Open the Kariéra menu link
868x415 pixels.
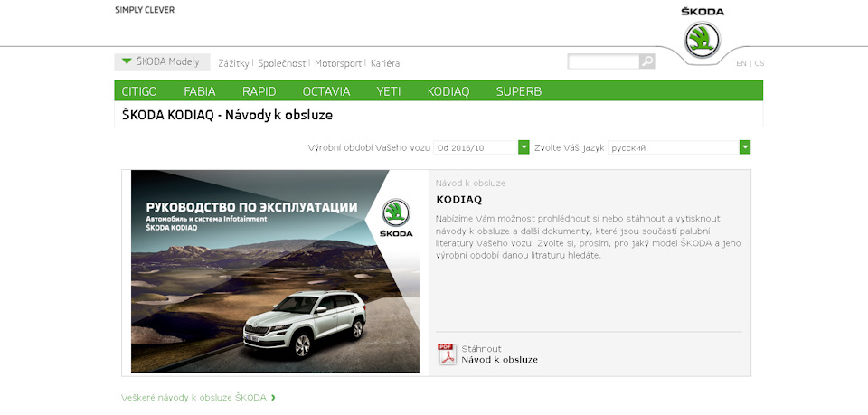385,63
